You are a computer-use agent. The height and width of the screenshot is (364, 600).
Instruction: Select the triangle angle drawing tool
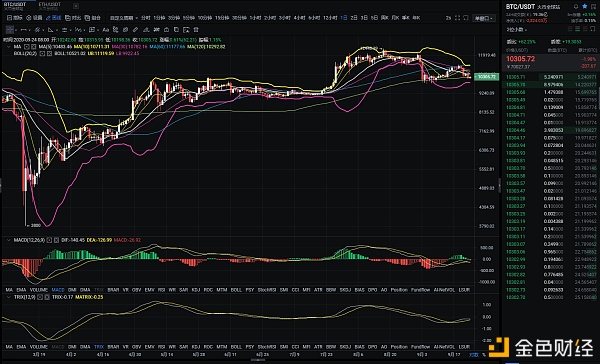(x=51, y=29)
